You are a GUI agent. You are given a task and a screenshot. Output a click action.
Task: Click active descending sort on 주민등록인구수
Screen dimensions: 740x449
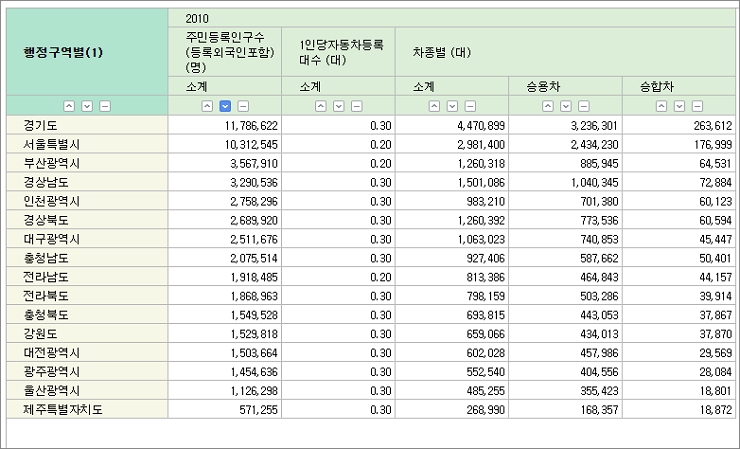click(225, 106)
